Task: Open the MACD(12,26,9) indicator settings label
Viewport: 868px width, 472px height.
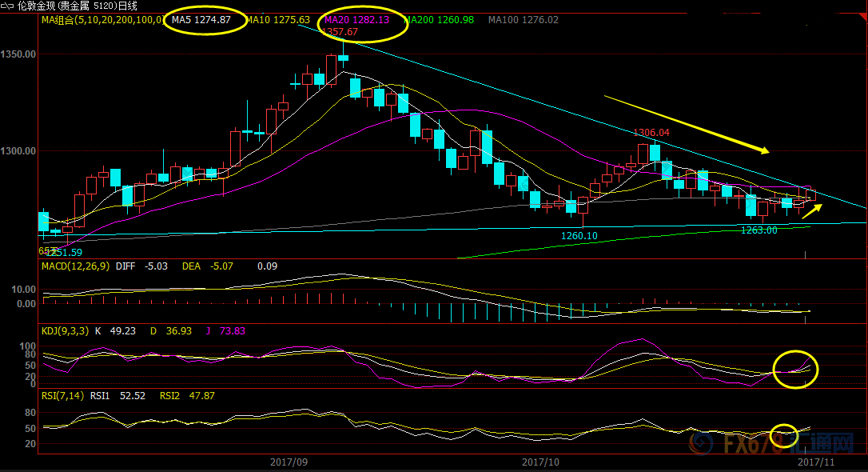Action: click(x=76, y=266)
